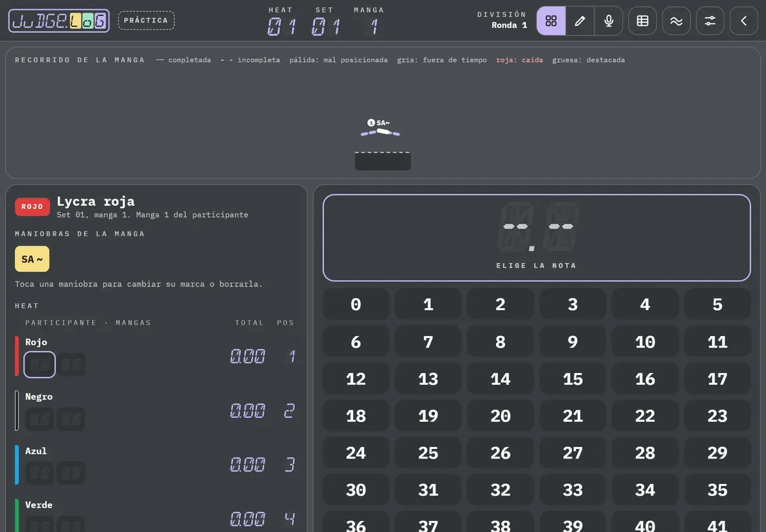Activate microphone voice input mode

pyautogui.click(x=609, y=21)
